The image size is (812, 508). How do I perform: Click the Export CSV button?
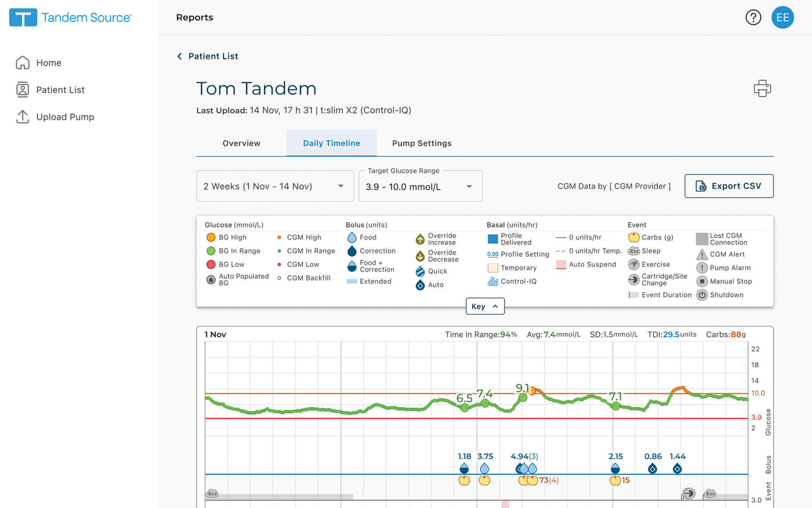[x=729, y=186]
